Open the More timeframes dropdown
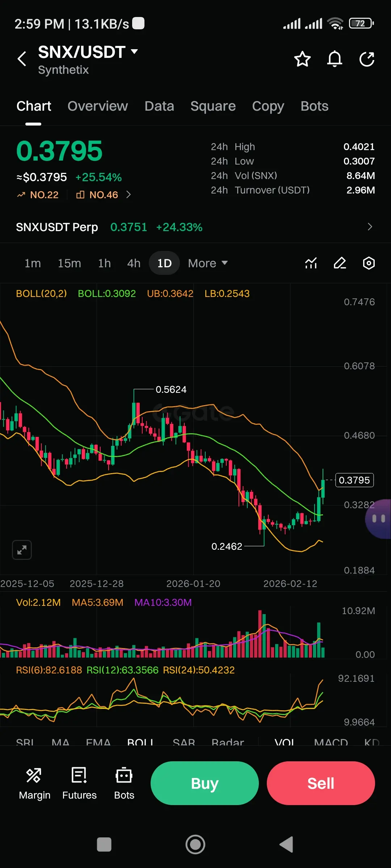This screenshot has height=868, width=391. click(x=208, y=263)
